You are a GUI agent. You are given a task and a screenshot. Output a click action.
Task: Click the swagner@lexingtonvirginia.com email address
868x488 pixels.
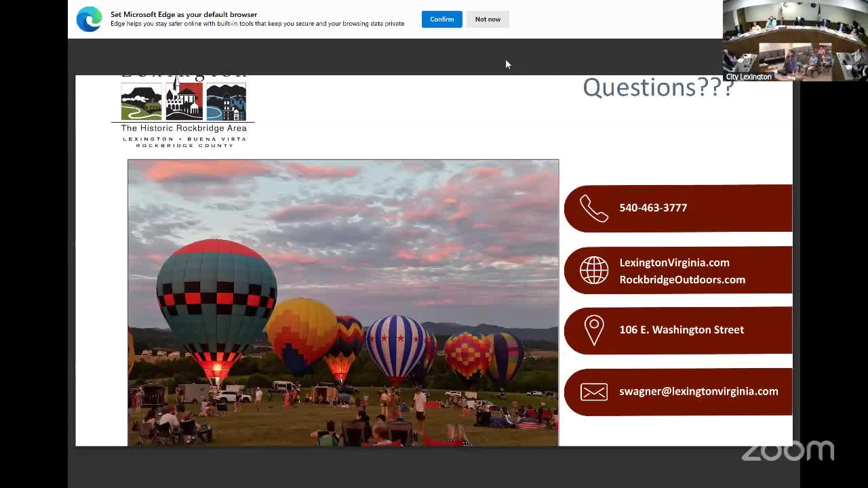[698, 391]
